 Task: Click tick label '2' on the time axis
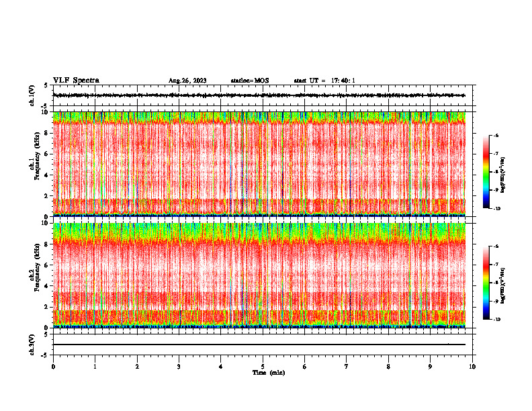pos(137,367)
